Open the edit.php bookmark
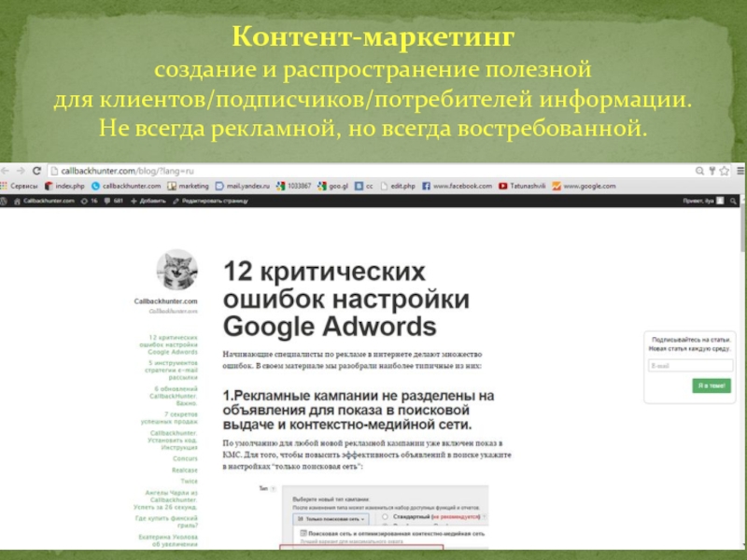The width and height of the screenshot is (747, 560). 398,186
